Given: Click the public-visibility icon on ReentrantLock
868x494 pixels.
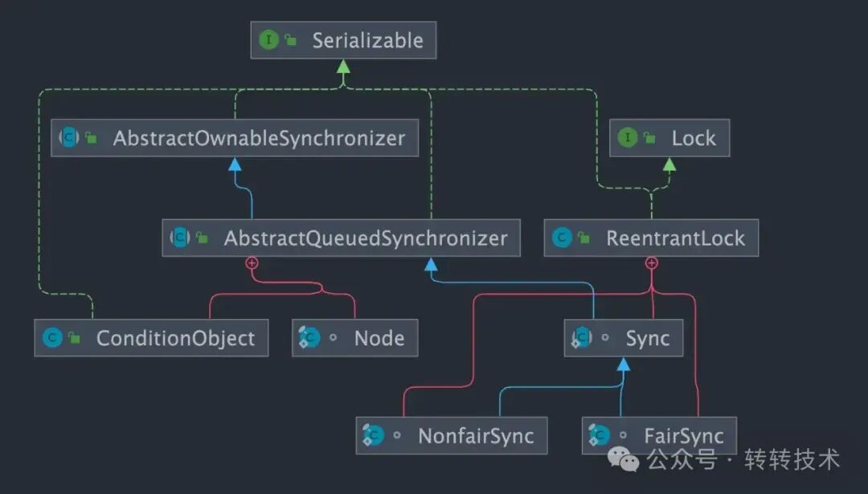Looking at the screenshot, I should (583, 238).
